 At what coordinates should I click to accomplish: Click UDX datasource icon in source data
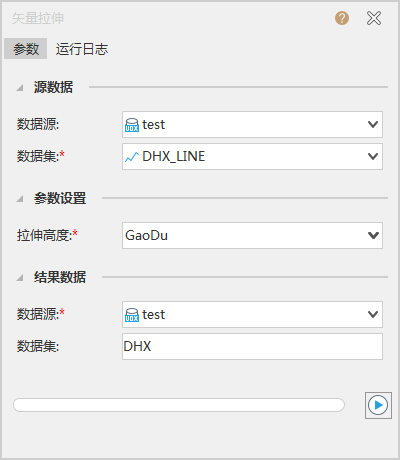click(132, 125)
